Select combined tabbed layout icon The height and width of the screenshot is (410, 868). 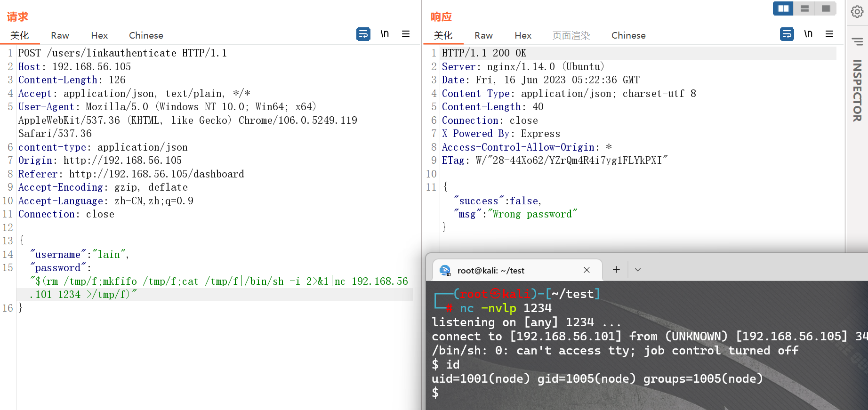pyautogui.click(x=826, y=8)
